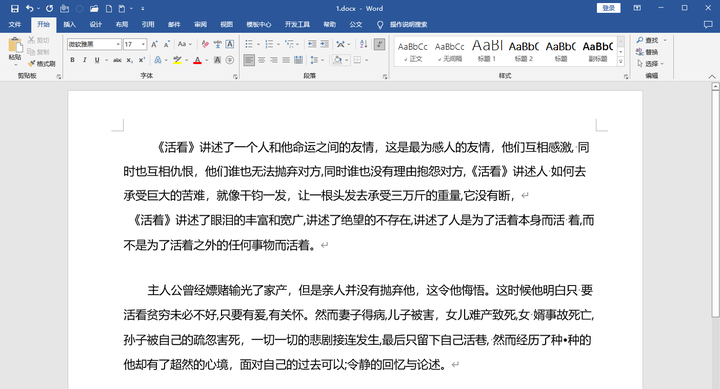The width and height of the screenshot is (720, 389).
Task: Open bullet list style dropdown
Action: [258, 44]
